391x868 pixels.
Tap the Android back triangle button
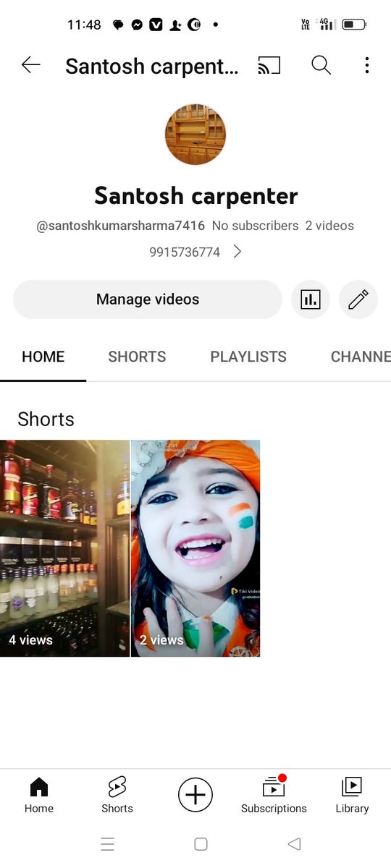click(x=294, y=844)
